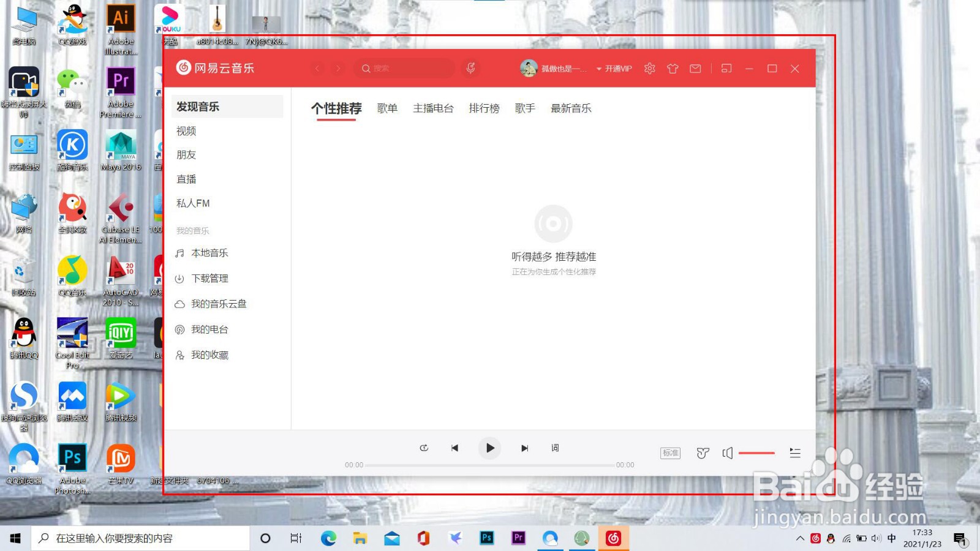Select the 爱奇艺 desktop icon

[x=121, y=339]
